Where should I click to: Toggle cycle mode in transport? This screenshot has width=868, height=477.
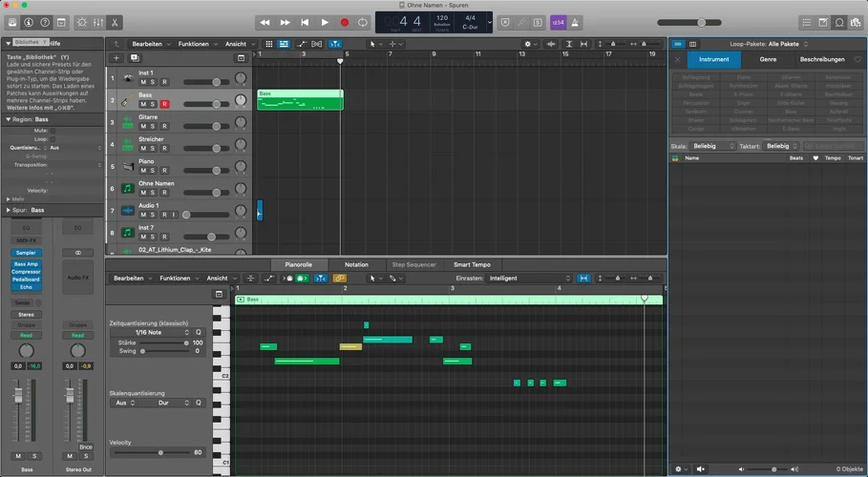tap(363, 22)
